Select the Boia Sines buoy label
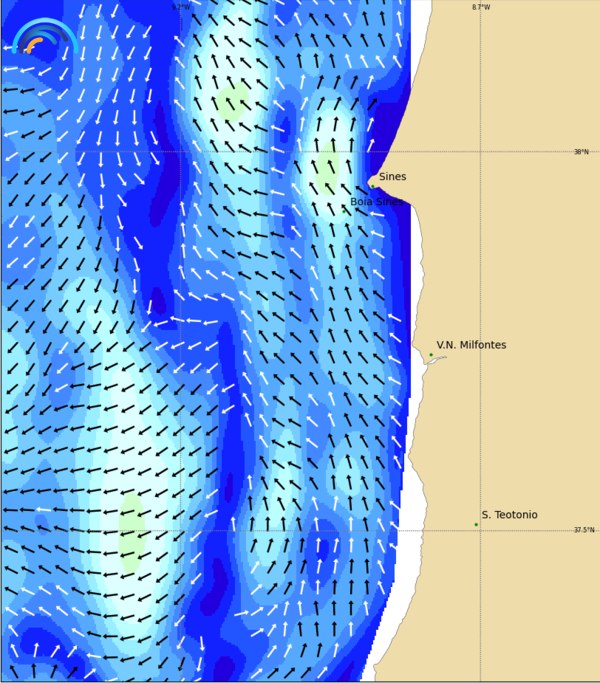 (375, 202)
